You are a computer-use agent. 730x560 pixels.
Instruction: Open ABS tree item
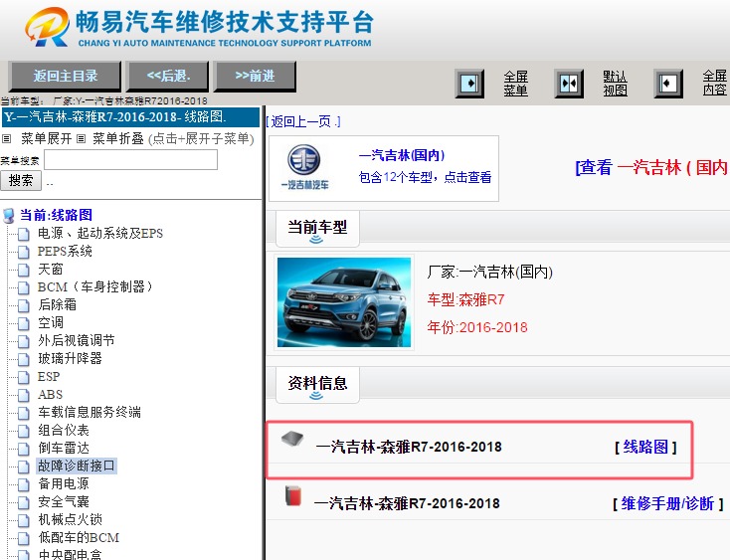tap(50, 395)
